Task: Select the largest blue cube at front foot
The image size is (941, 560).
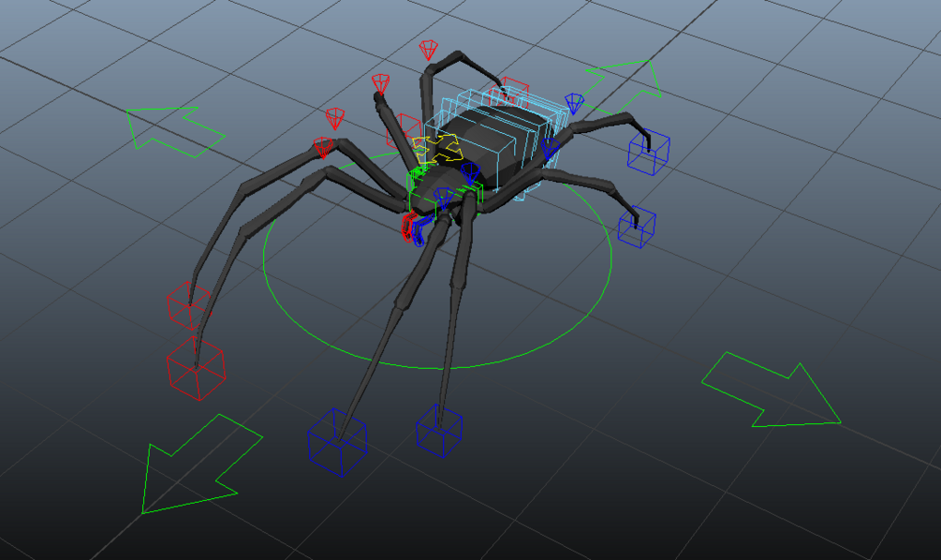Action: (337, 442)
